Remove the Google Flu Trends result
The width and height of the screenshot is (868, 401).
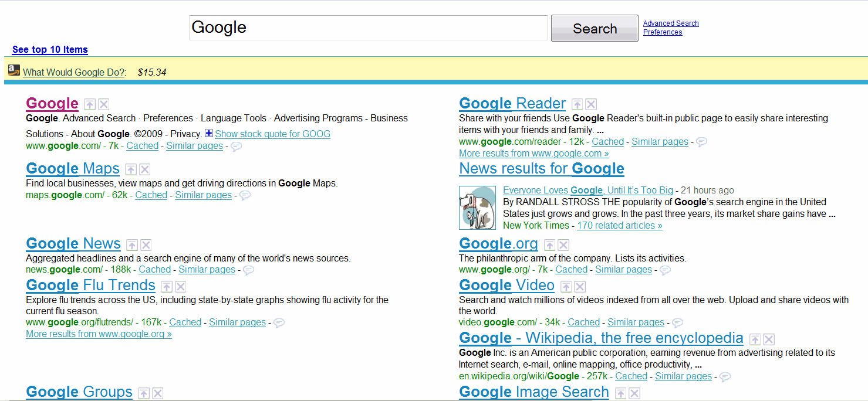[181, 286]
